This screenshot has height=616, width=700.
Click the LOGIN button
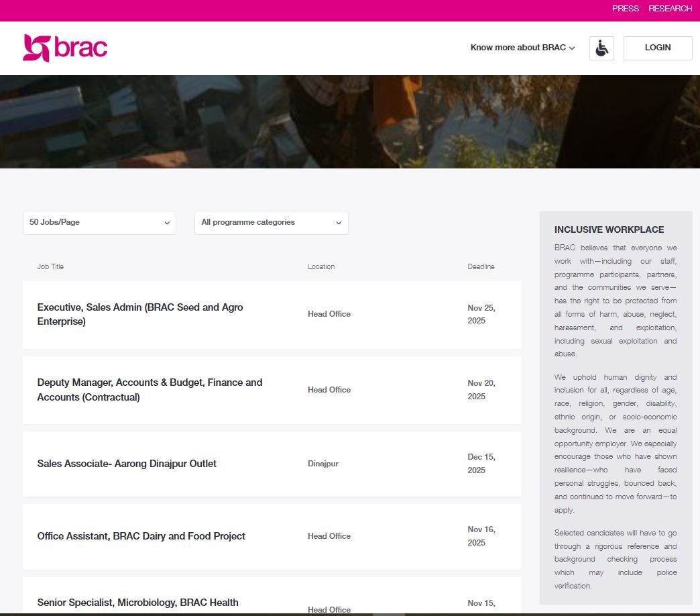657,48
